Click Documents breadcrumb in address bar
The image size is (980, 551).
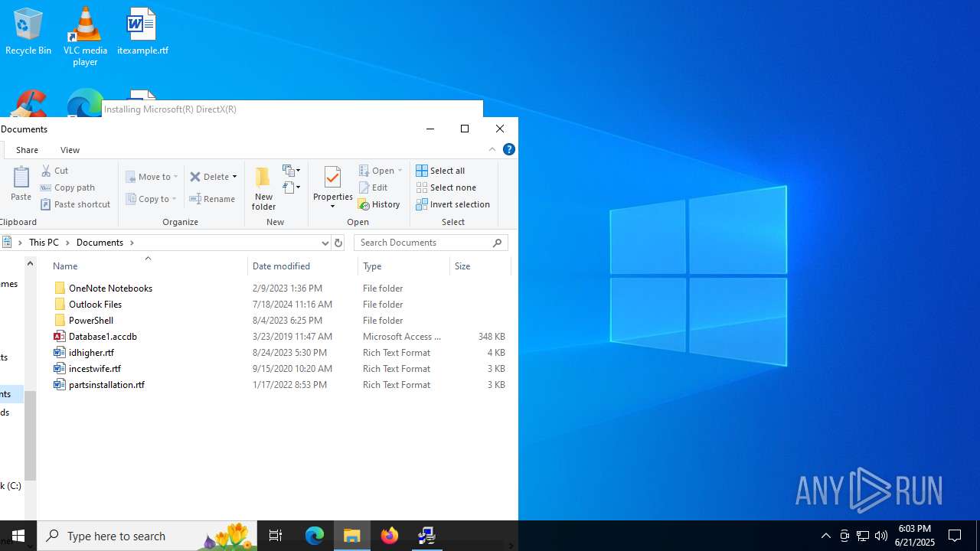pyautogui.click(x=100, y=243)
